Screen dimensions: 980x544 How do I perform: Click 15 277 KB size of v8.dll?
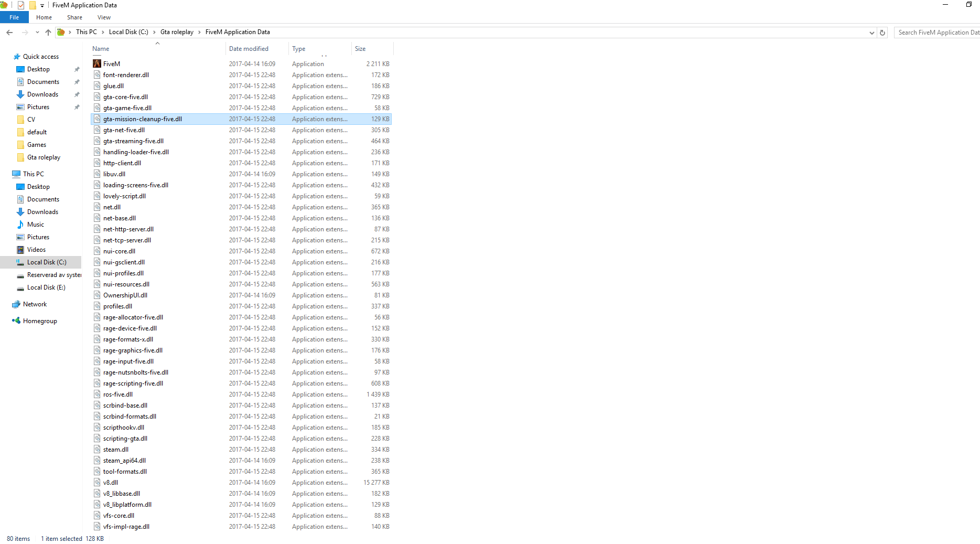point(376,483)
